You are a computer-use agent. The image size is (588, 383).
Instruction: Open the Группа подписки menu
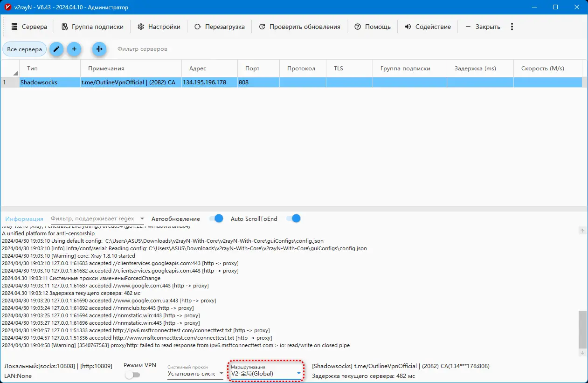91,27
